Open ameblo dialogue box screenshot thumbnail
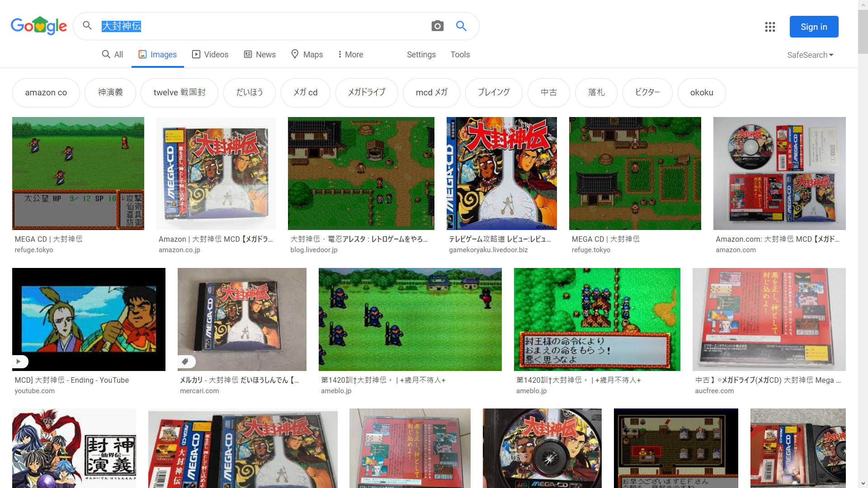This screenshot has height=488, width=868. (x=597, y=319)
